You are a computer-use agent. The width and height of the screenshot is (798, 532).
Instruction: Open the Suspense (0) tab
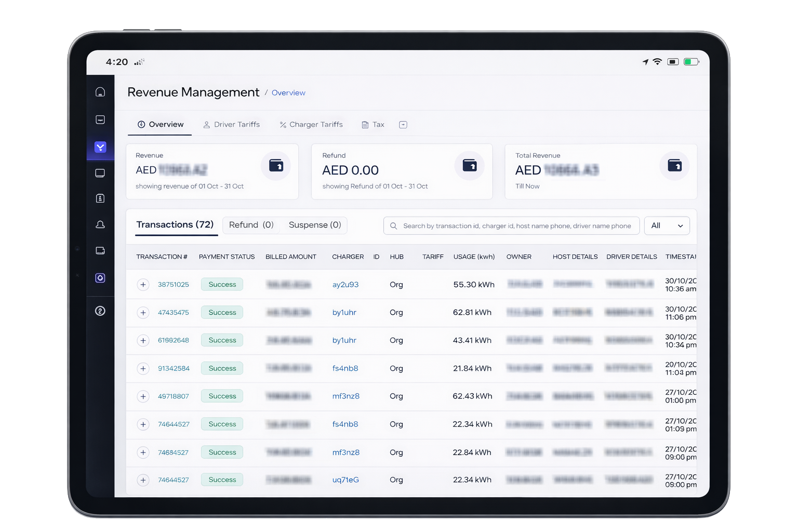click(314, 225)
